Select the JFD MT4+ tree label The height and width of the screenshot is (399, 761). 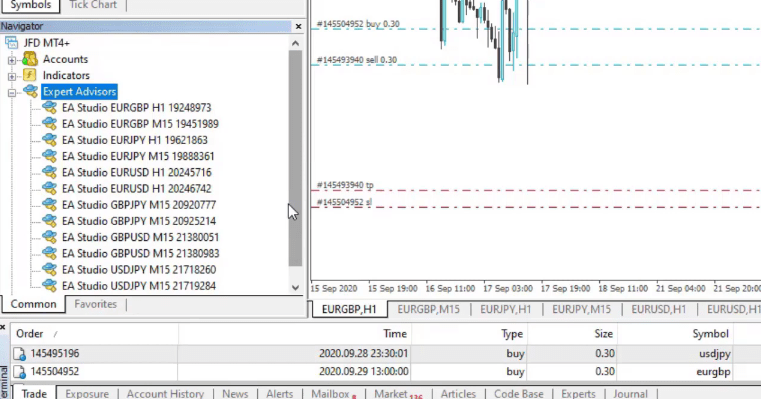pyautogui.click(x=47, y=43)
